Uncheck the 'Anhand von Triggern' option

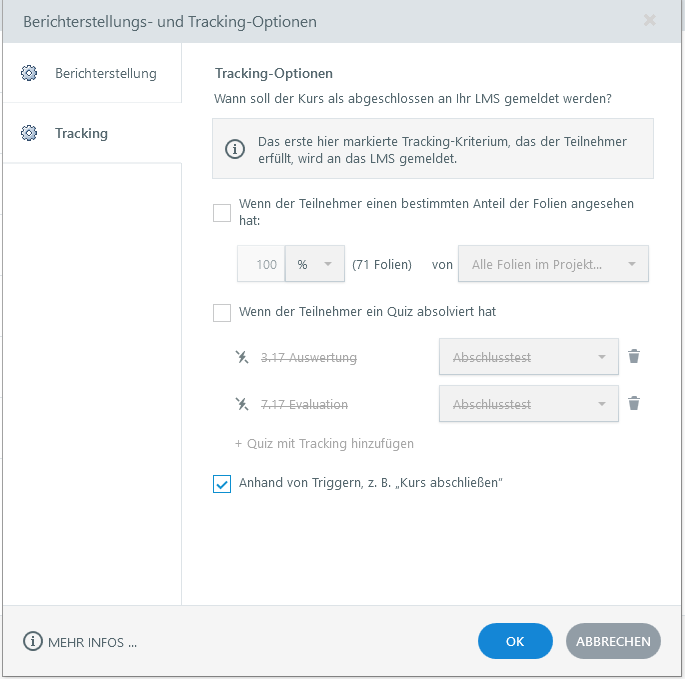point(222,484)
